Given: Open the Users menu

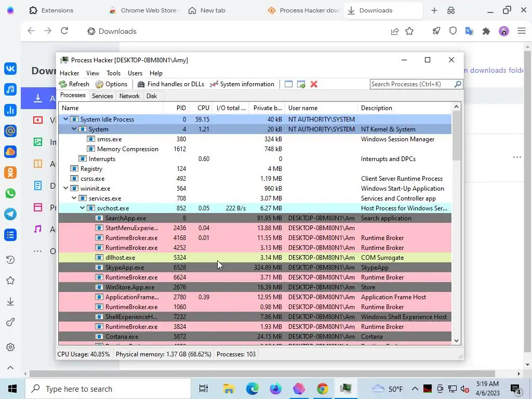Looking at the screenshot, I should (135, 73).
